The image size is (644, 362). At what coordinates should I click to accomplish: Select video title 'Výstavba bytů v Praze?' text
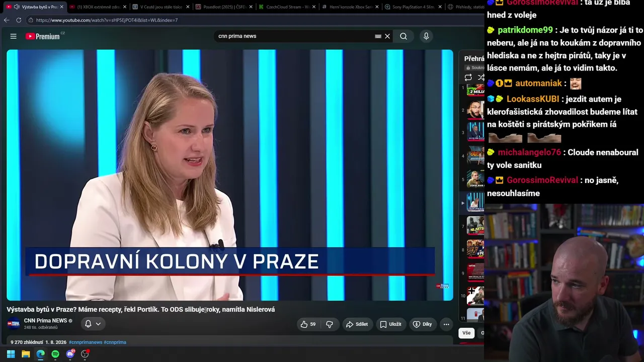tap(41, 310)
